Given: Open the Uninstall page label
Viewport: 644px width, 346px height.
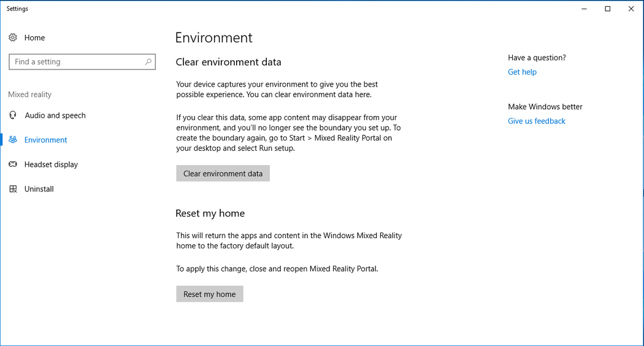Looking at the screenshot, I should 39,189.
